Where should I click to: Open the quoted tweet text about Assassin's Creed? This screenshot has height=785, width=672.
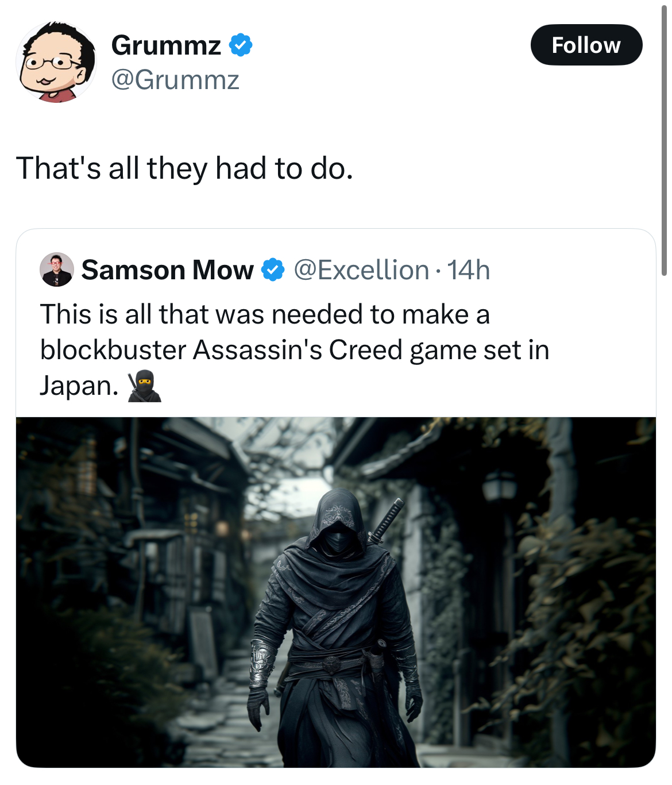294,349
